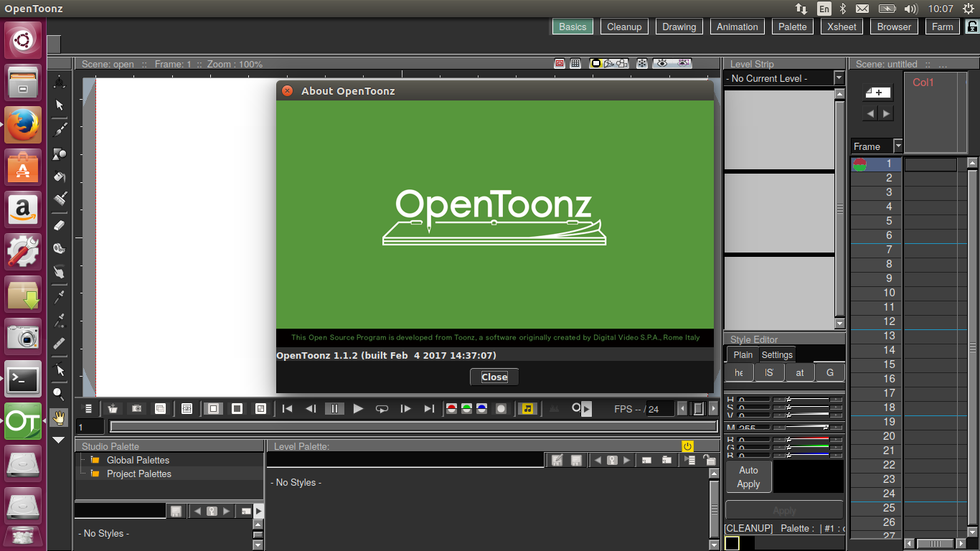Toggle the Auto Apply button in Style Editor

pyautogui.click(x=748, y=477)
